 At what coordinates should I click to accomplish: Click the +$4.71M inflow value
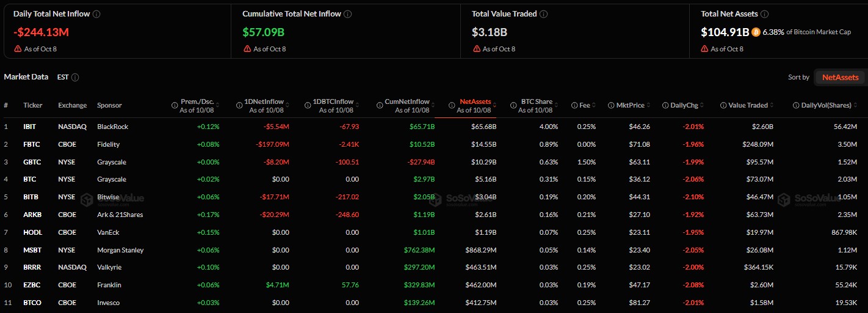coord(276,285)
